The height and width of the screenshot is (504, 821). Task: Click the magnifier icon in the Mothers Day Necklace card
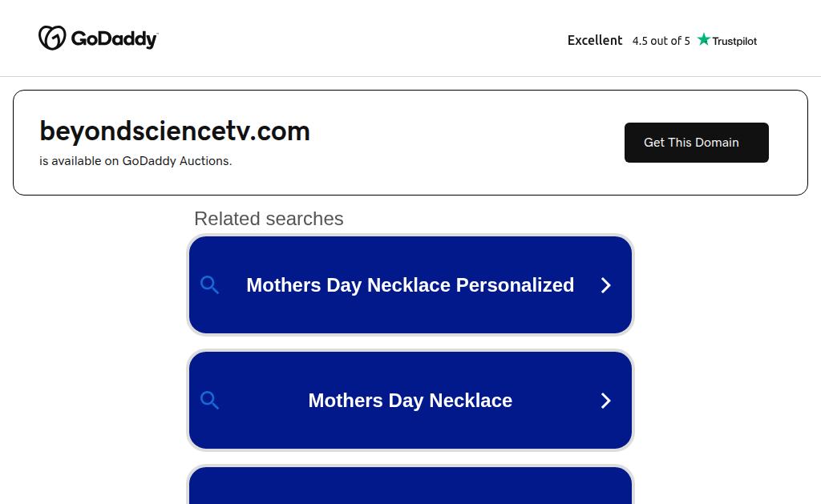point(210,401)
